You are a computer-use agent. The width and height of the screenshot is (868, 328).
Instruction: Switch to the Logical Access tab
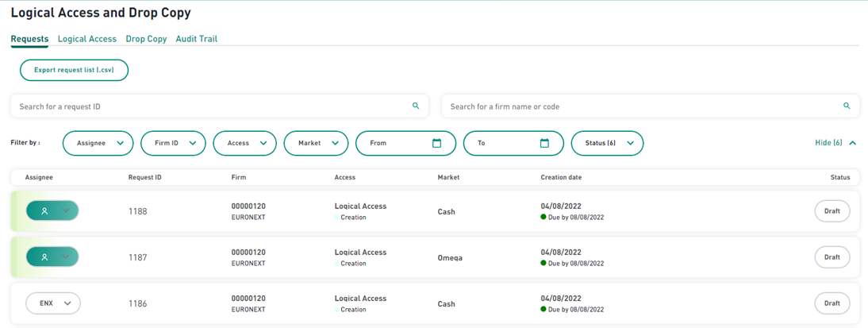coord(87,40)
